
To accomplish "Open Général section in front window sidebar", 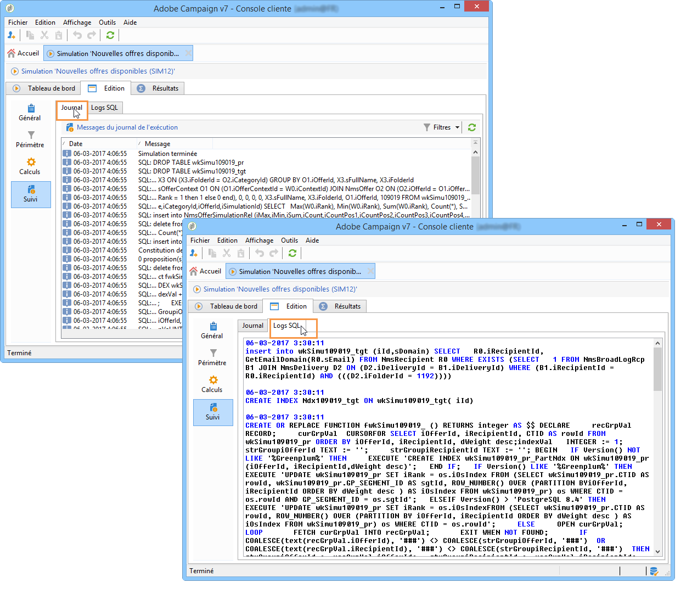I will pos(212,331).
